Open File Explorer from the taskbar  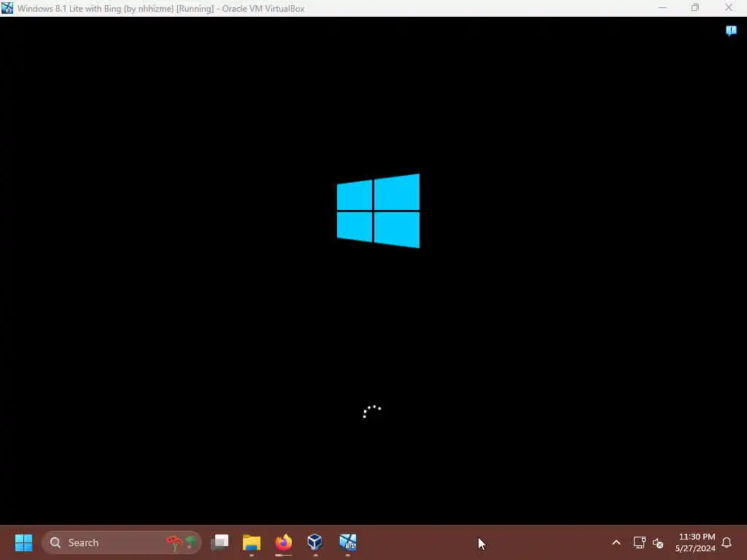[x=252, y=542]
